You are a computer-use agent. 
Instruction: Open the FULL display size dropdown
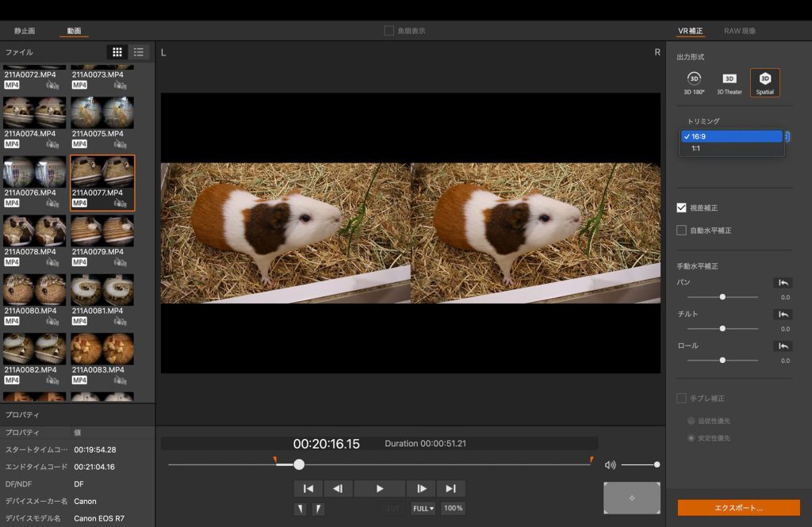click(x=423, y=509)
